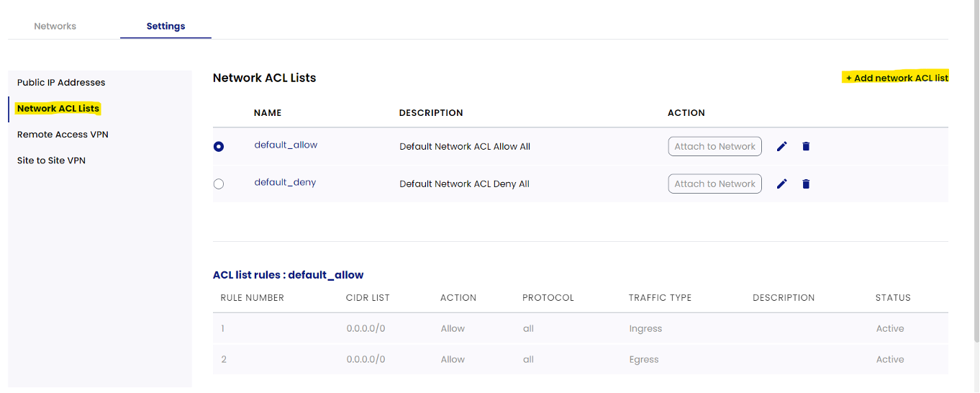The width and height of the screenshot is (980, 393).
Task: Click 0.0.0.0/0 CIDR in Egress row
Action: point(366,359)
